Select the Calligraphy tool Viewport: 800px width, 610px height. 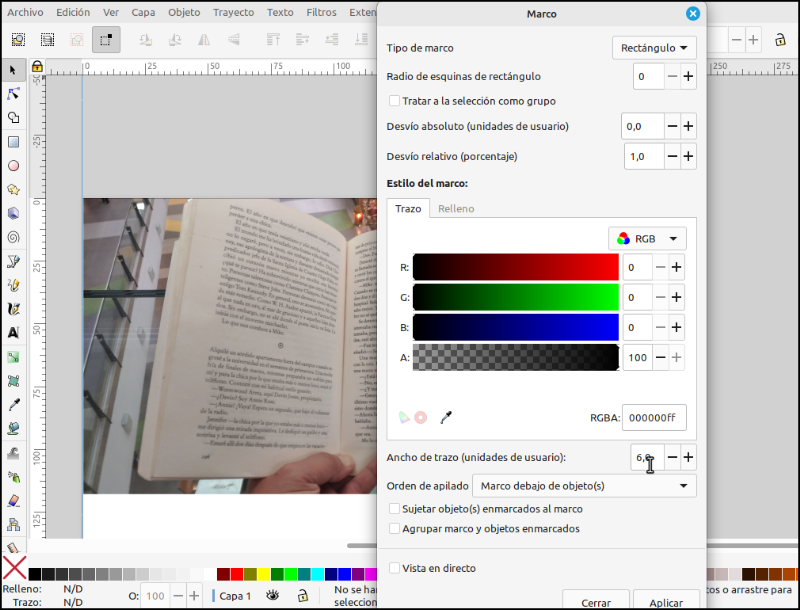[13, 309]
